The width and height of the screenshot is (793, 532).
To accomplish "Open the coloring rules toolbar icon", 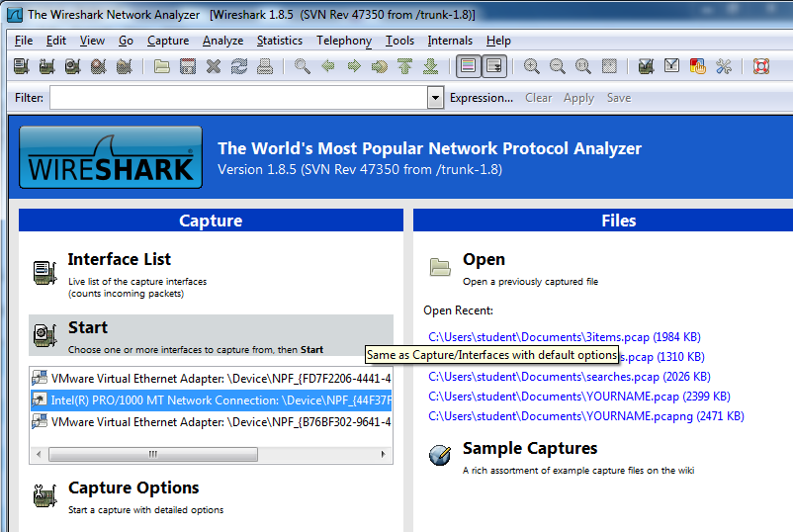I will tap(698, 66).
